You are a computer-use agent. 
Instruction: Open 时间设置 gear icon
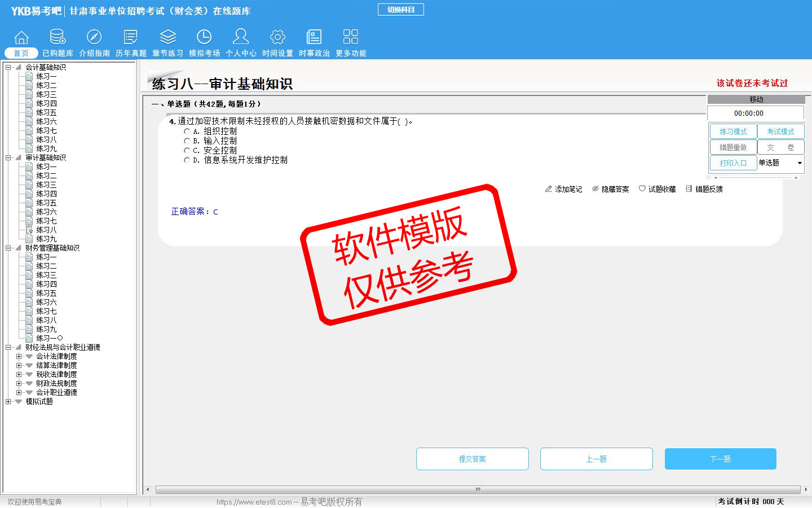(x=277, y=38)
